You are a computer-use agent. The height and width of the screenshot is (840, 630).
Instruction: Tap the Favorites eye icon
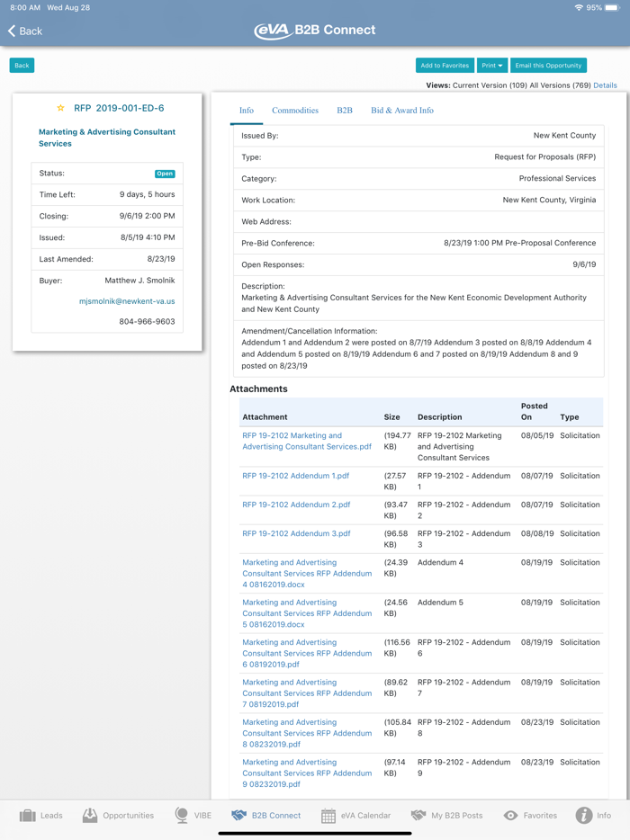click(510, 816)
